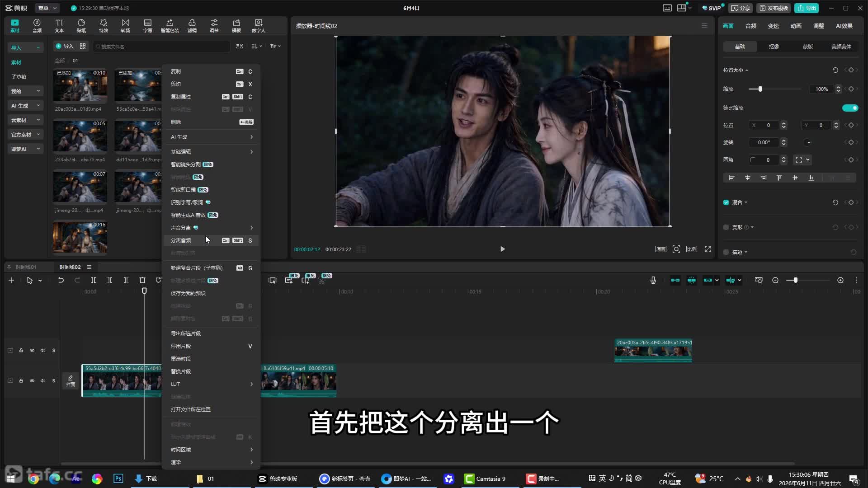Choose 打开文件所在位置 from the context menu
Image resolution: width=868 pixels, height=488 pixels.
coord(211,409)
